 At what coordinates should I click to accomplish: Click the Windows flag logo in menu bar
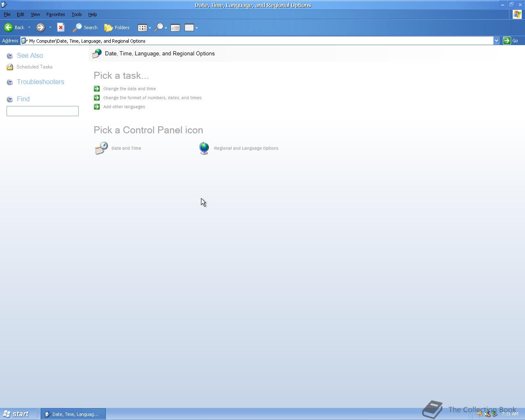[x=517, y=14]
